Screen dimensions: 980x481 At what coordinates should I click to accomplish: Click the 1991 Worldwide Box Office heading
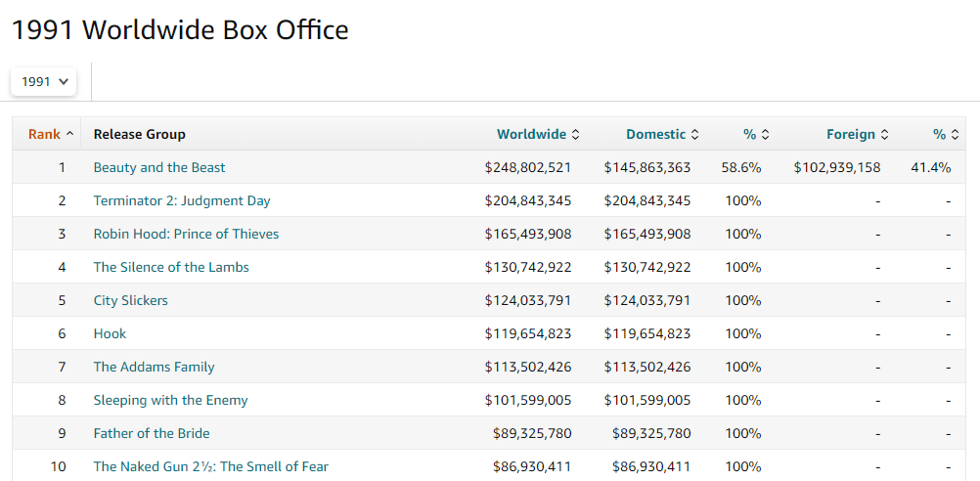click(x=180, y=29)
